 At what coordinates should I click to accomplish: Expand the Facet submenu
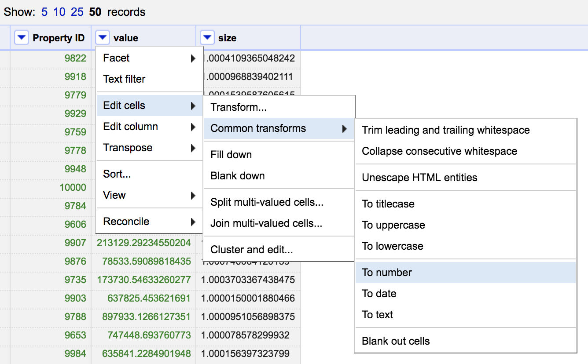coord(150,58)
